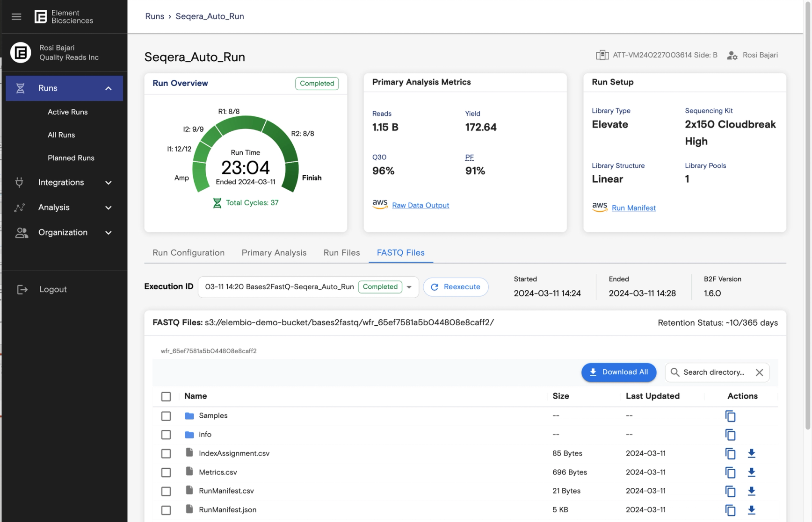The image size is (812, 522).
Task: Select the RunManifest.csv checkbox
Action: 166,491
